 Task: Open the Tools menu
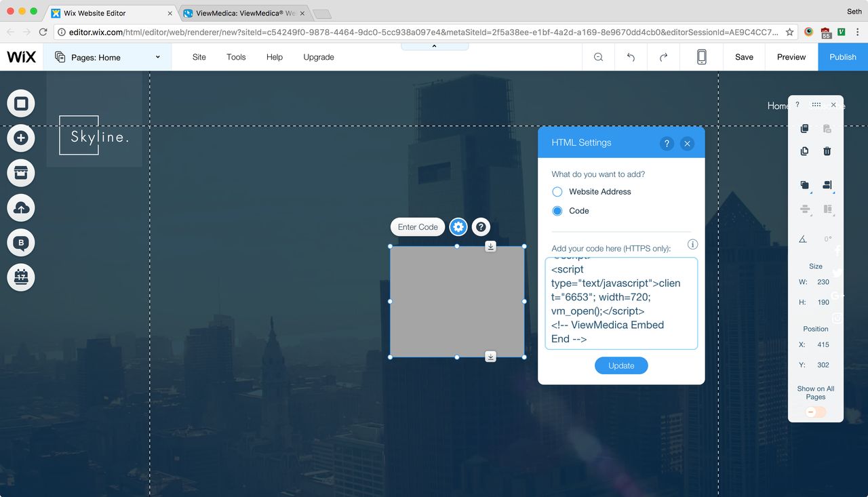click(x=236, y=57)
